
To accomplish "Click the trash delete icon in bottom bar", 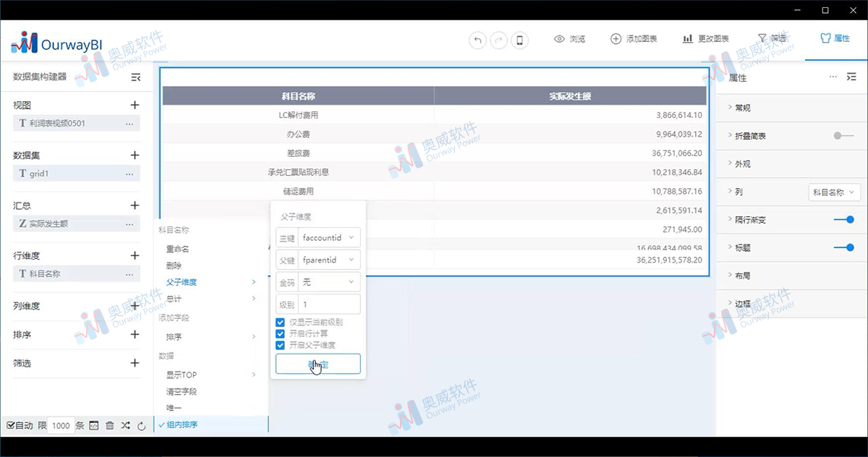I will (x=110, y=426).
